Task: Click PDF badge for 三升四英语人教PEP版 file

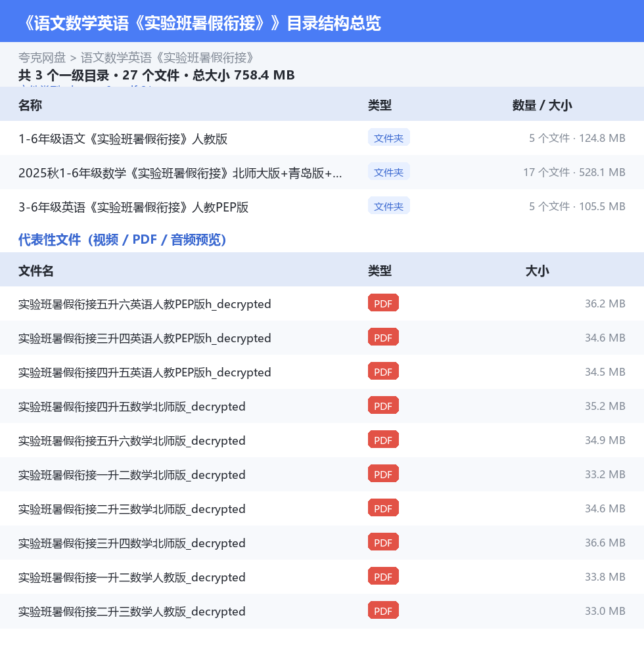Action: tap(383, 338)
